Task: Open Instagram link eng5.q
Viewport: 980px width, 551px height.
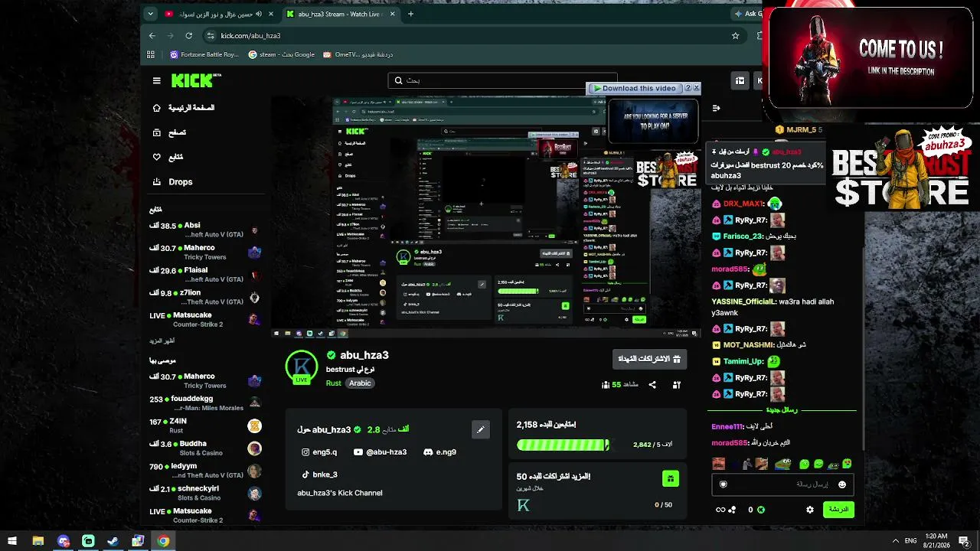Action: pyautogui.click(x=320, y=452)
